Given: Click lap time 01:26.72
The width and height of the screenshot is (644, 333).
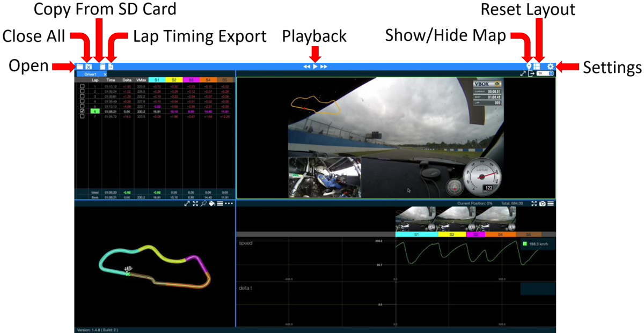Looking at the screenshot, I should (x=111, y=116).
